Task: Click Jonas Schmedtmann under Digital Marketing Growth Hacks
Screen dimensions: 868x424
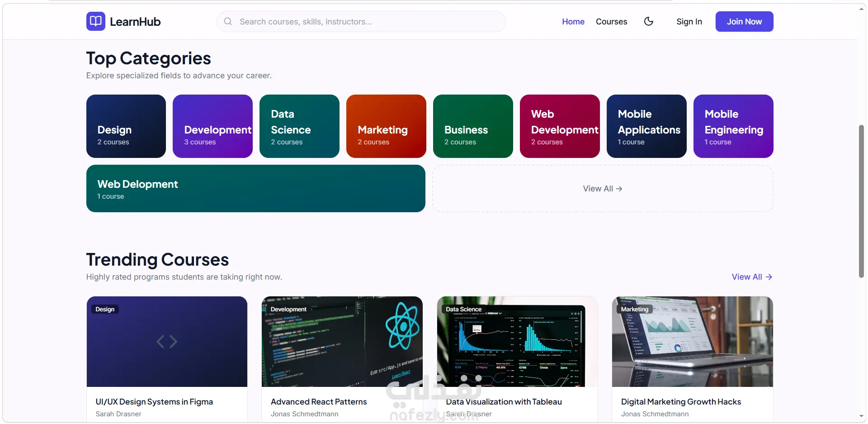Action: tap(655, 414)
